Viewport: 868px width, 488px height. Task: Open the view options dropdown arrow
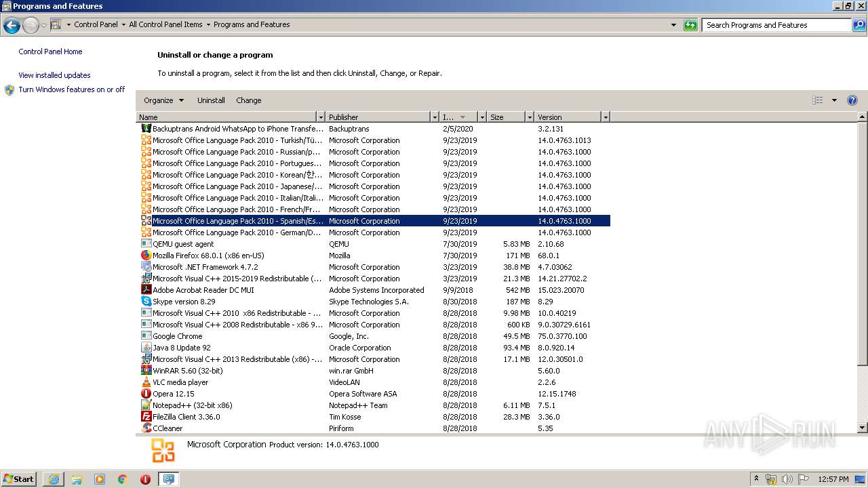click(x=834, y=100)
